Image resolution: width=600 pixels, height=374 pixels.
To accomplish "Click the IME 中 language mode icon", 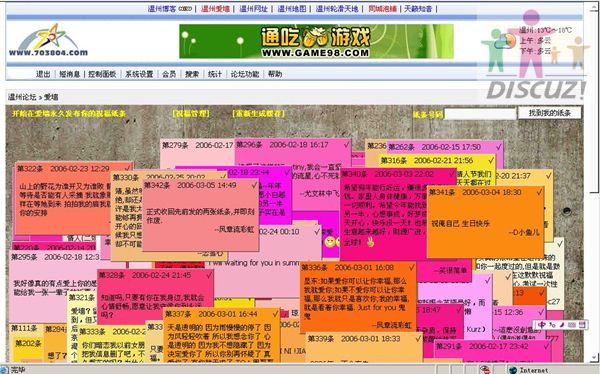I will coord(541,325).
